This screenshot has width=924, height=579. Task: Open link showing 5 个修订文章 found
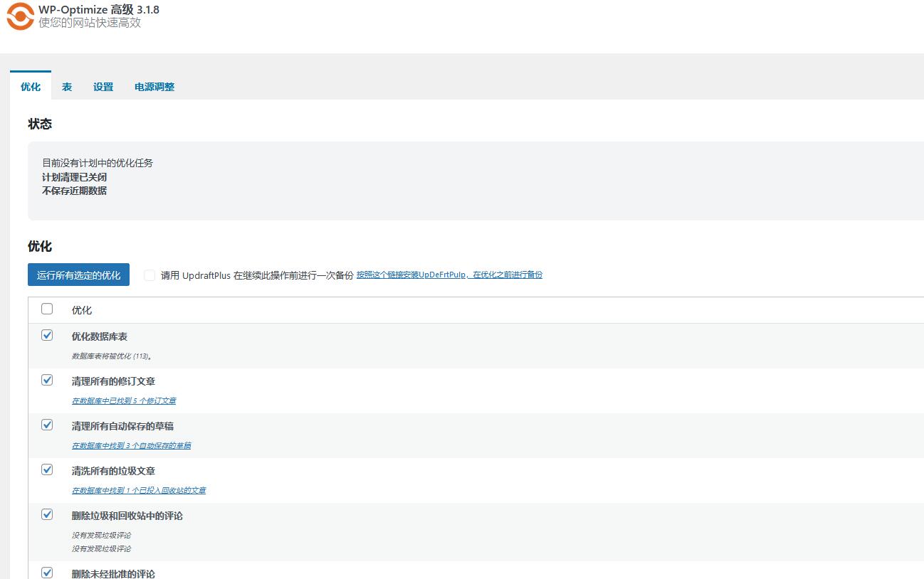pos(124,400)
